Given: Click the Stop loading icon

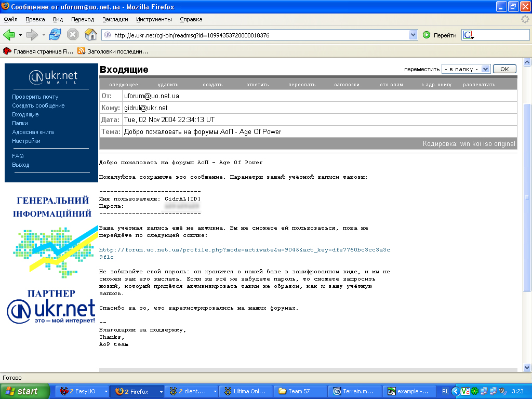Looking at the screenshot, I should 73,35.
